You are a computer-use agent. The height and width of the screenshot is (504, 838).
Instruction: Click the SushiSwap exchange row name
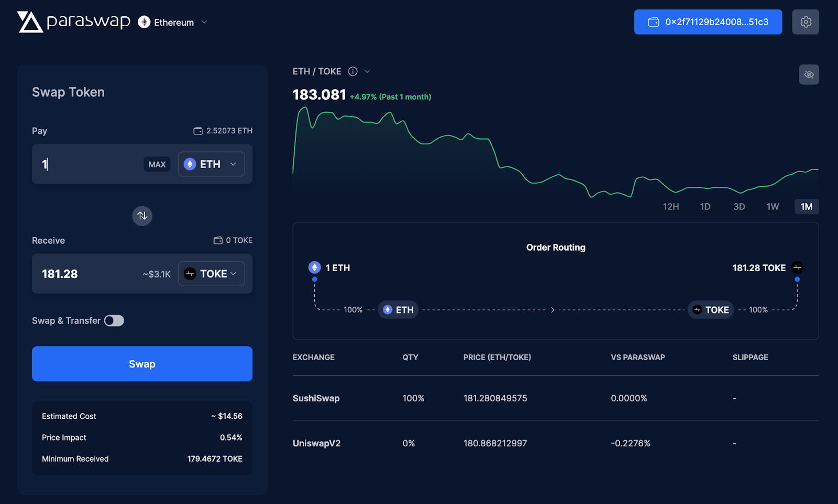[x=316, y=398]
